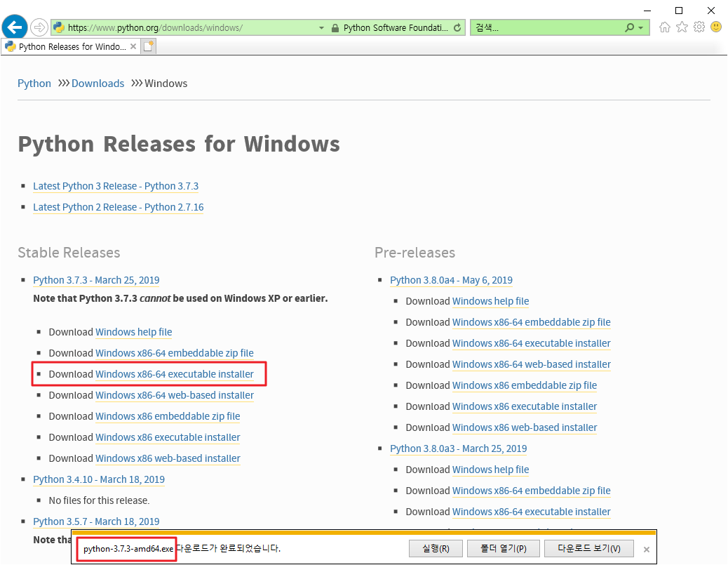Refresh the page with reload icon
Viewport: 728px width, 565px height.
click(457, 27)
